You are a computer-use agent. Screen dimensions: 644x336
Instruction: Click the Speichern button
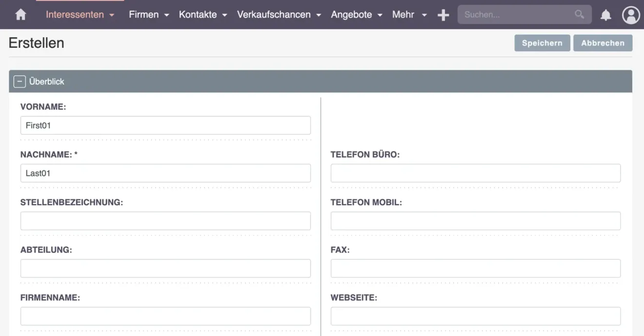click(542, 42)
